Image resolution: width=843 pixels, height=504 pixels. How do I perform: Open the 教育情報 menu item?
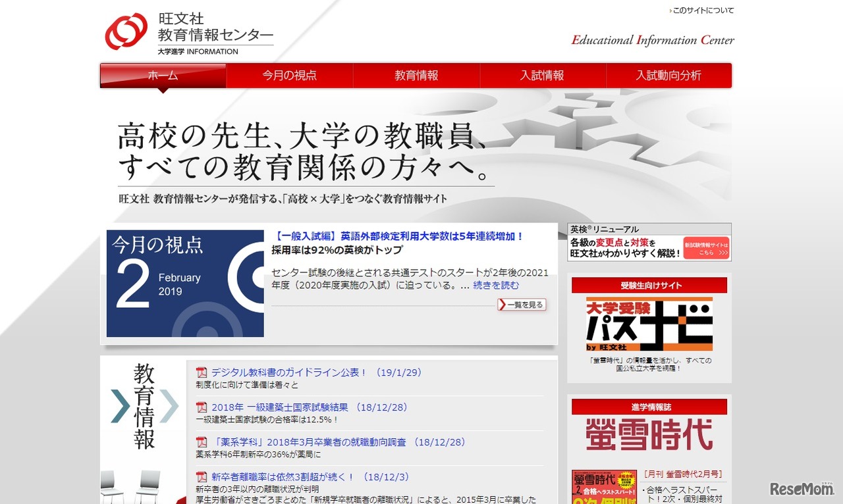(x=416, y=76)
